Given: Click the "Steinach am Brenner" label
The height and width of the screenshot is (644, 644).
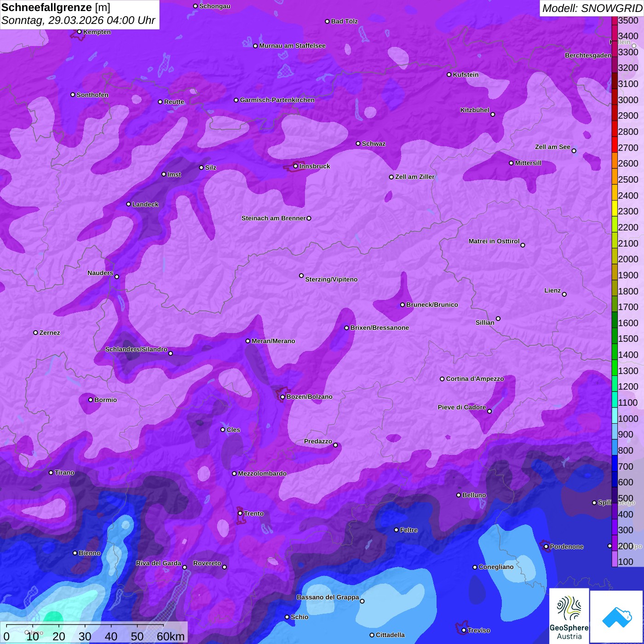Looking at the screenshot, I should [x=274, y=218].
